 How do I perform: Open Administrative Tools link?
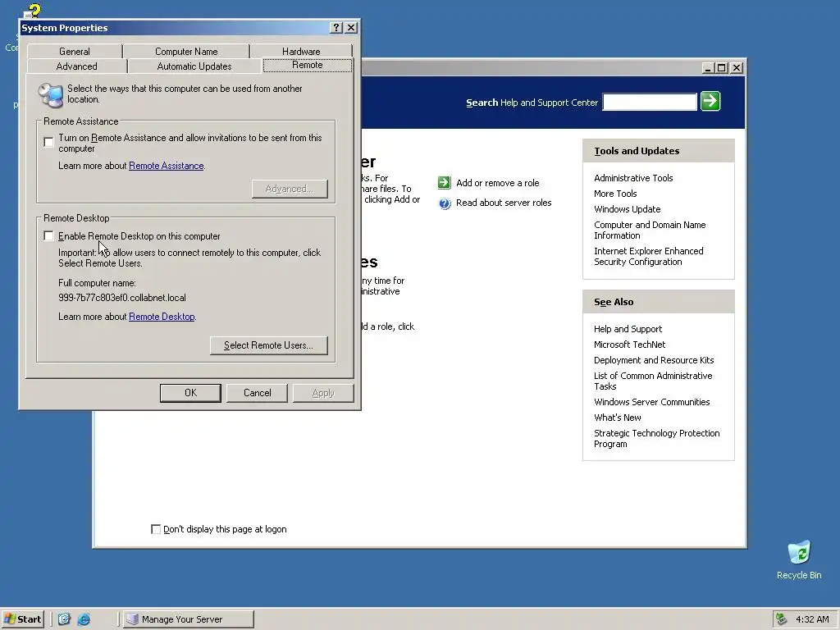tap(633, 178)
